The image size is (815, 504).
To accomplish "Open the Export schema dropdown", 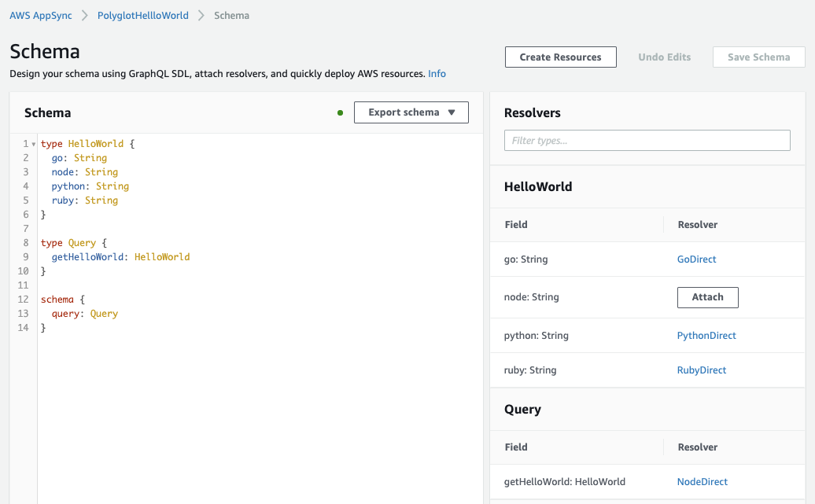I will tap(411, 112).
